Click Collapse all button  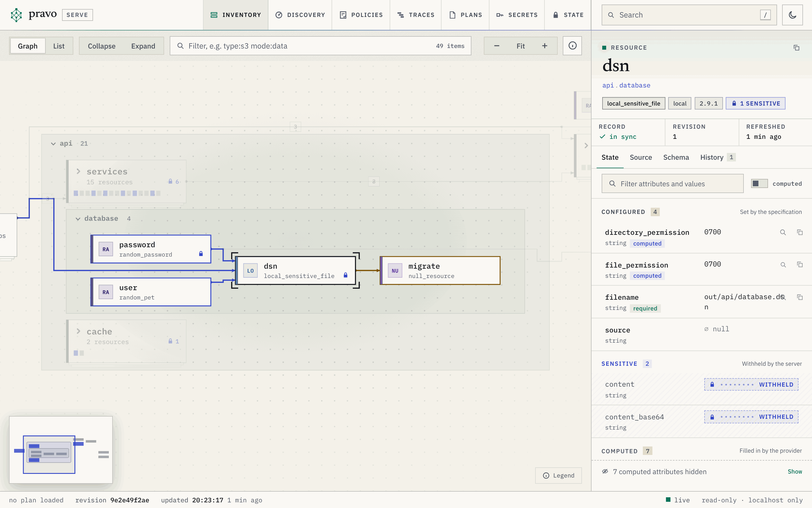pos(101,46)
